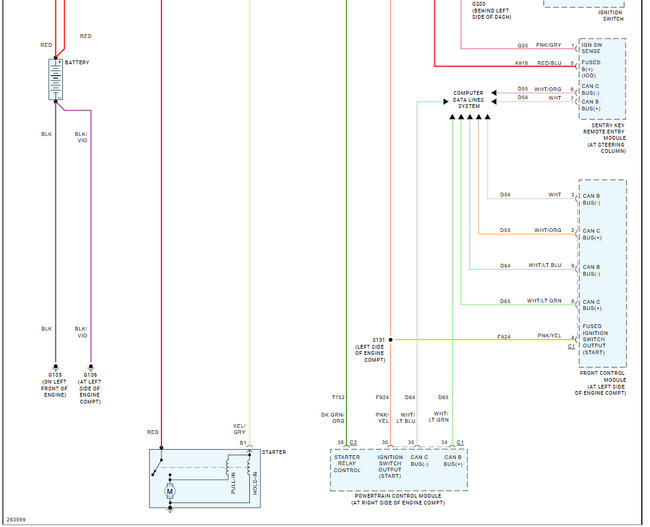Click the POWERTRAIN CONTROL MODULE caption
The width and height of the screenshot is (650, 527).
[398, 499]
